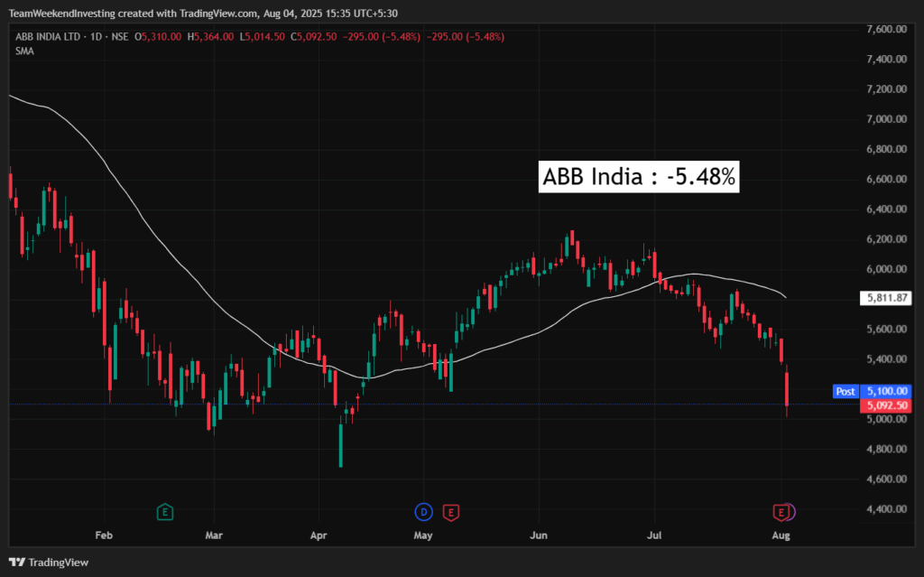This screenshot has height=577, width=924.
Task: Click the 4,400.00 price scale label
Action: 886,509
